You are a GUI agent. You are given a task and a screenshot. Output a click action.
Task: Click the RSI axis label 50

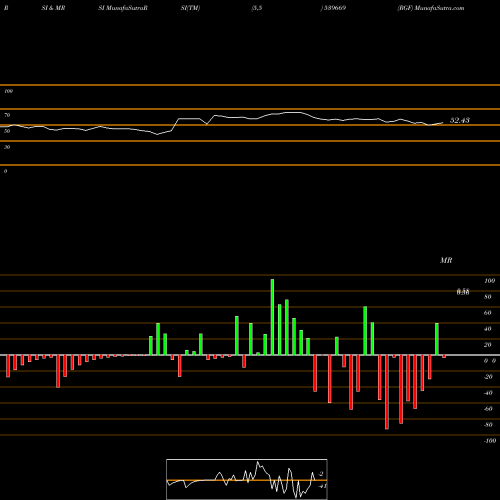[7, 131]
